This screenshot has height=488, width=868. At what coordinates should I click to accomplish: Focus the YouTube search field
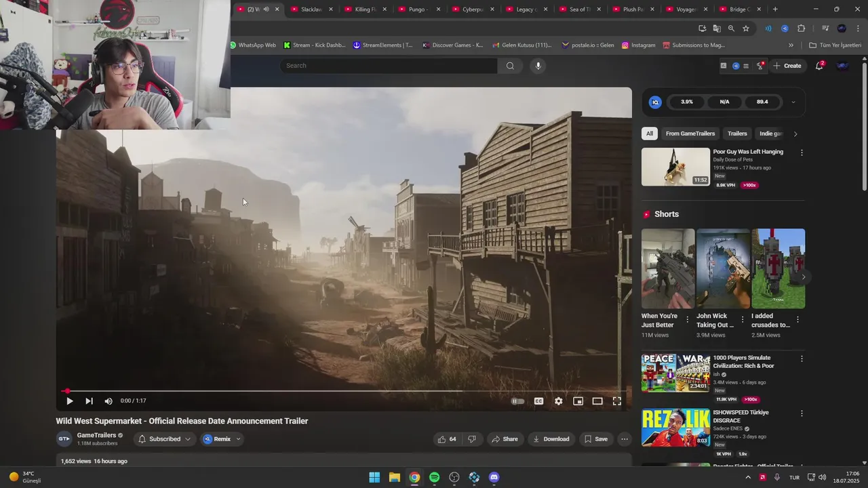coord(389,66)
